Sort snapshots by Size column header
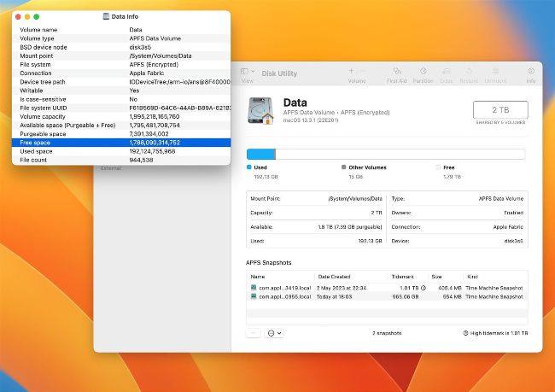 [436, 277]
